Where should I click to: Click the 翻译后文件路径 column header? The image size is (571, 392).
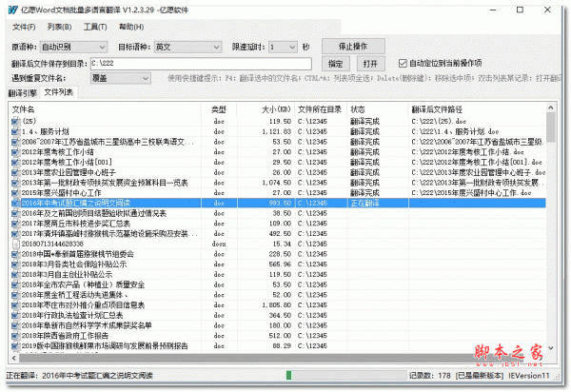(477, 109)
